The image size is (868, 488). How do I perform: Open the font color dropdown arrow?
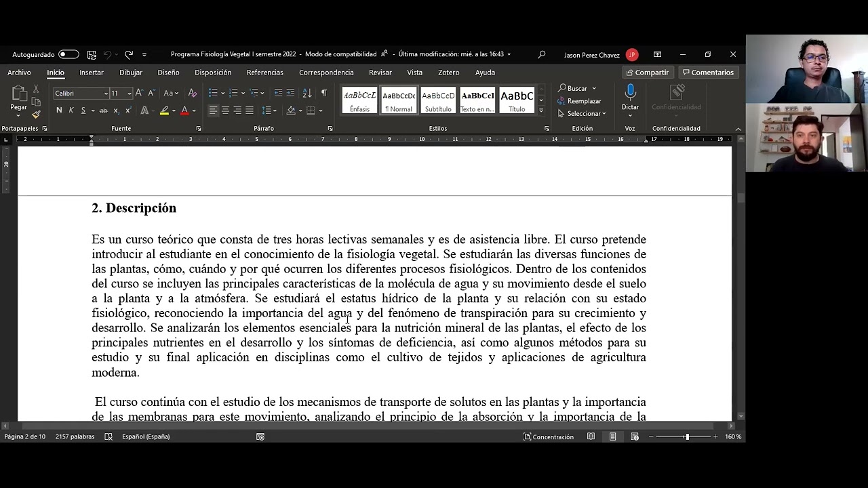tap(194, 110)
